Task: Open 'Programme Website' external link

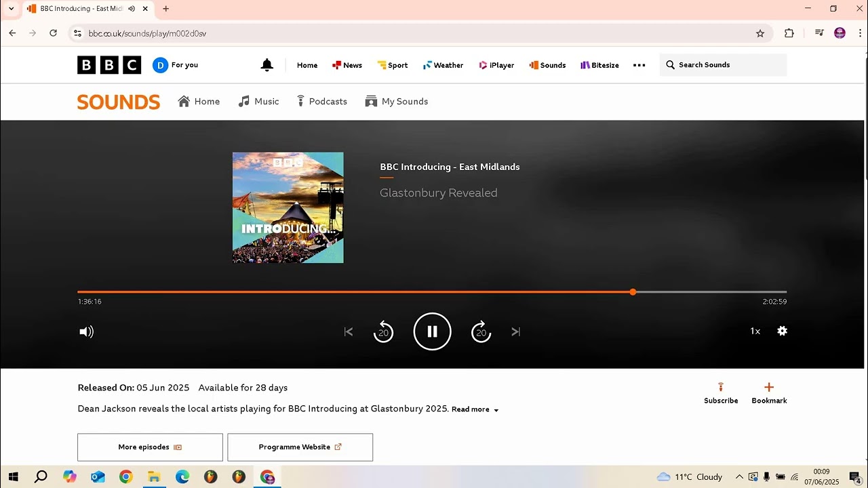Action: click(300, 447)
